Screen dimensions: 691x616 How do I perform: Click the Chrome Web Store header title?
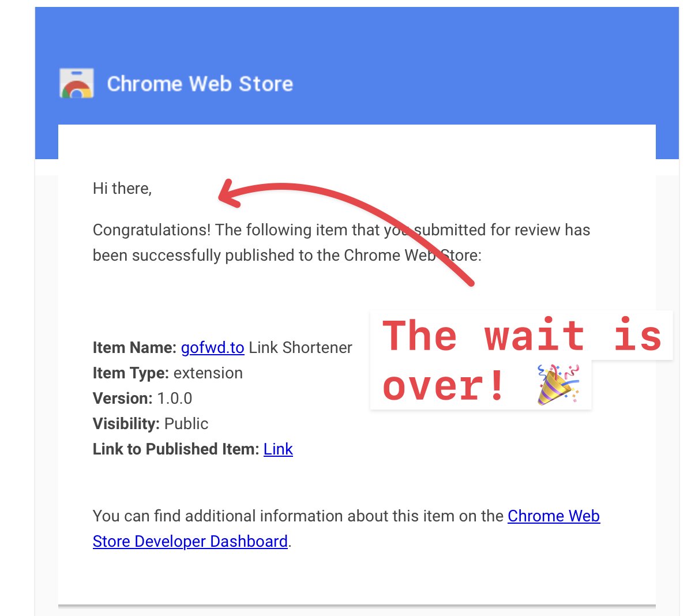pyautogui.click(x=200, y=84)
